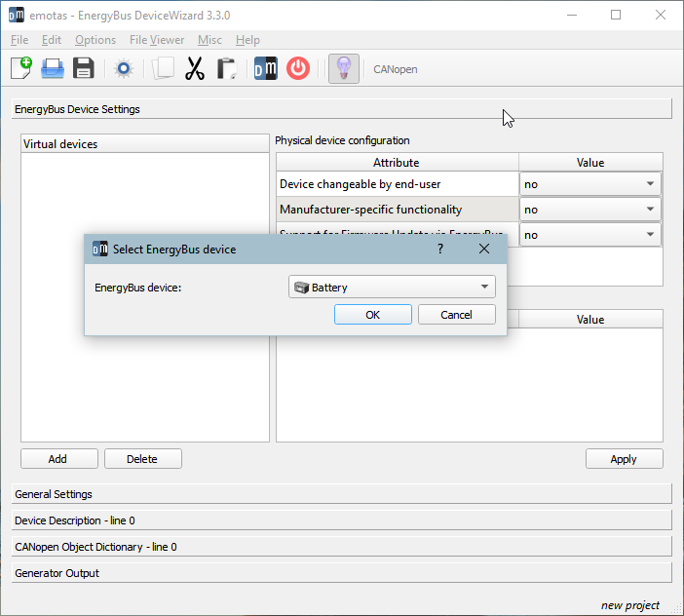Cancel the Select EnergyBus device dialog

456,315
